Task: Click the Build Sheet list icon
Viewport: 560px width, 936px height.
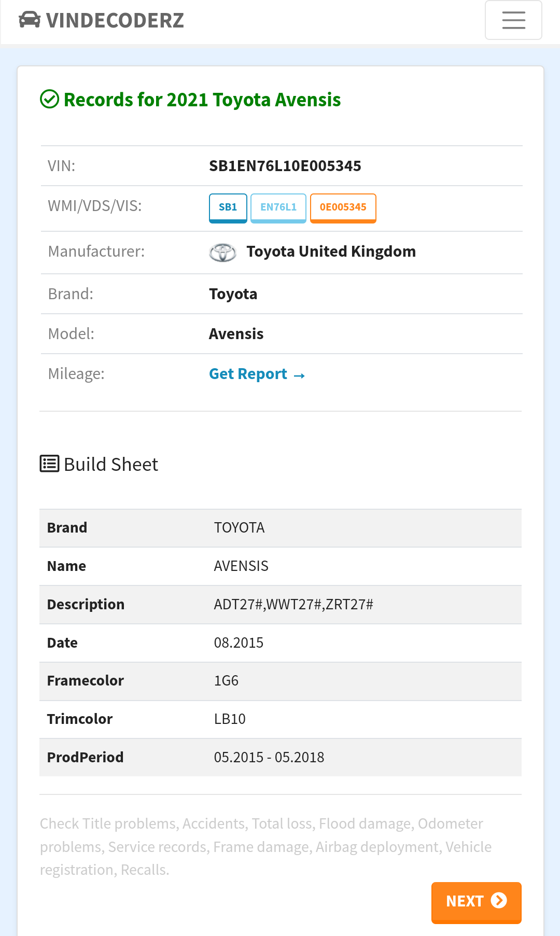Action: click(50, 464)
